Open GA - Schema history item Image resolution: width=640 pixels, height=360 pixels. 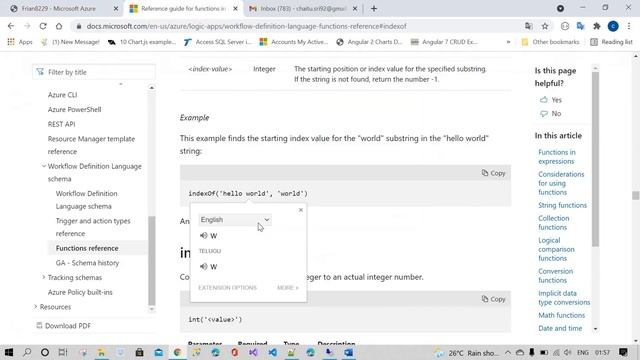tap(87, 263)
